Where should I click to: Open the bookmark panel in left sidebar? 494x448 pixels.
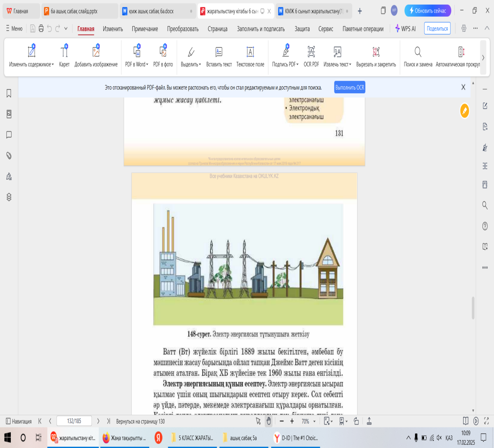9,93
